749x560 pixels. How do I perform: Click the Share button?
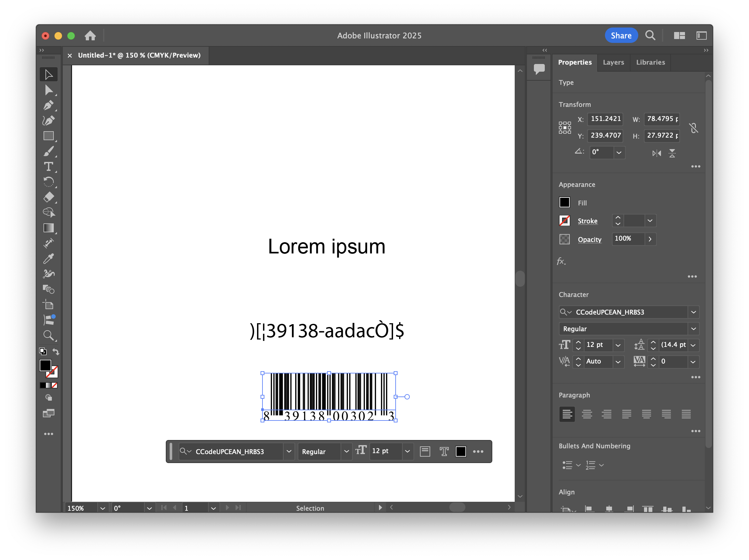621,36
